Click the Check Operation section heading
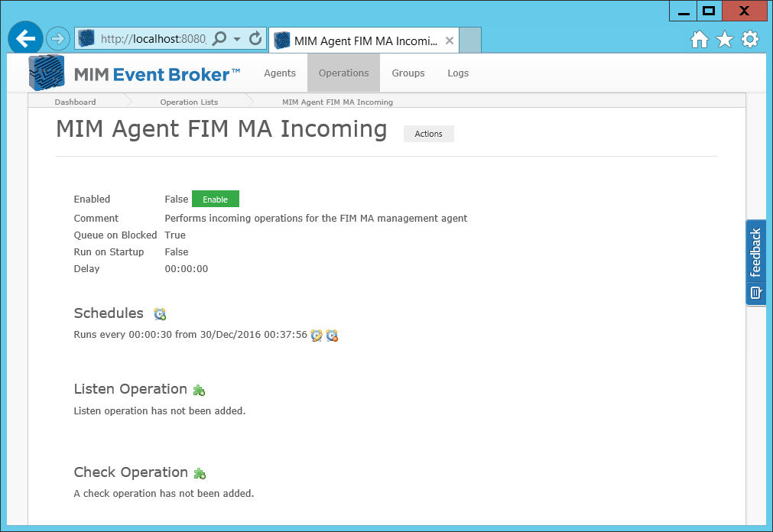The image size is (773, 532). [x=132, y=472]
